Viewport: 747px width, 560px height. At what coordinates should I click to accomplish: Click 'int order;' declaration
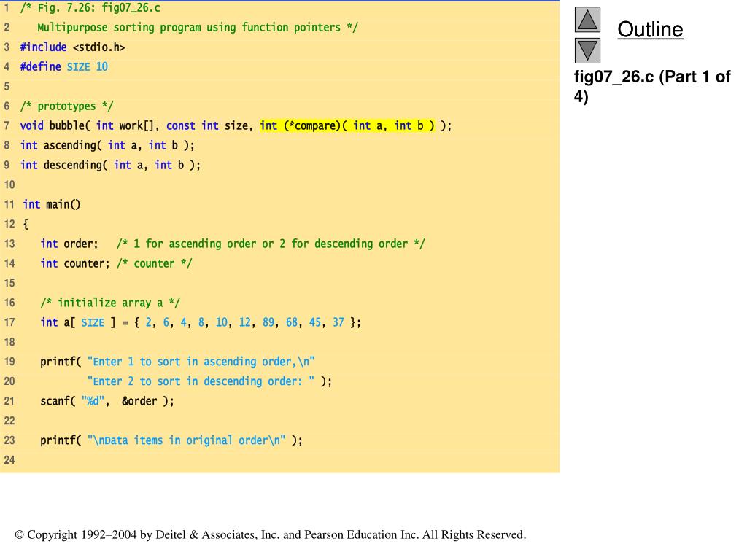point(69,244)
